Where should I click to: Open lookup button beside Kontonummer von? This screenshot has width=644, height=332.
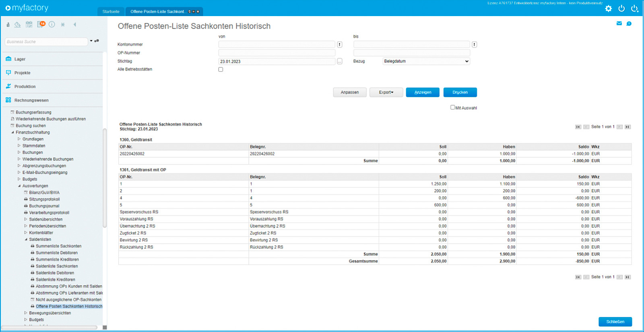pyautogui.click(x=340, y=45)
